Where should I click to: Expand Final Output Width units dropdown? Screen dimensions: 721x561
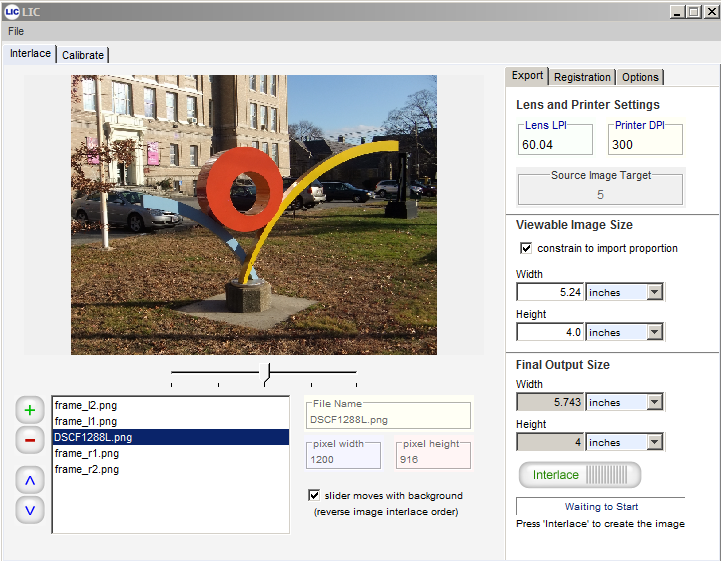click(655, 402)
